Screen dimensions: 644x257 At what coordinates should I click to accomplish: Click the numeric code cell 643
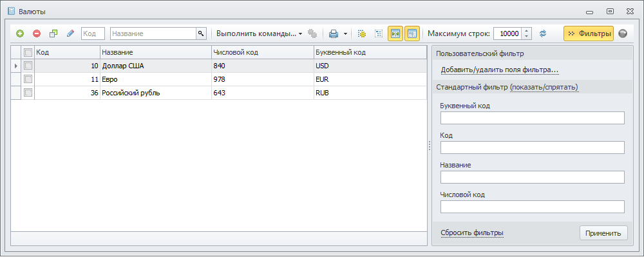pos(263,93)
